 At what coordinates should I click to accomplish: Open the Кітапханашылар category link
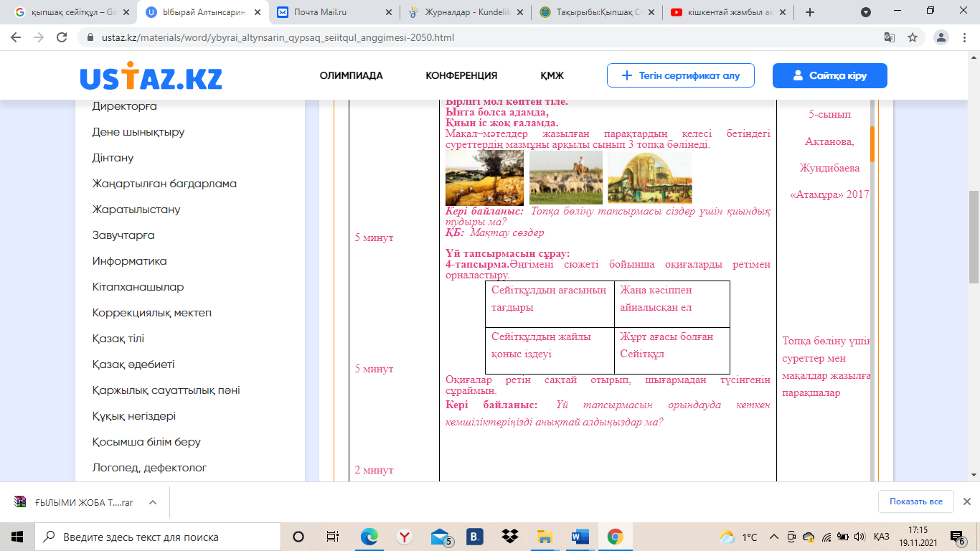click(138, 287)
